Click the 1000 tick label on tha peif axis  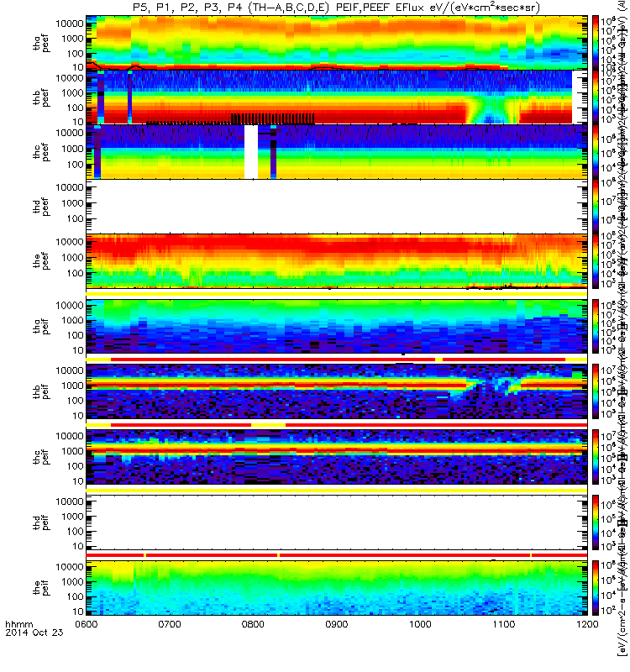pos(72,321)
